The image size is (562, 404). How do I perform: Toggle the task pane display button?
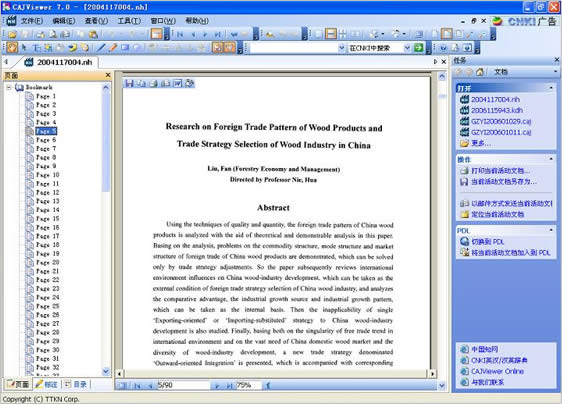pyautogui.click(x=447, y=34)
